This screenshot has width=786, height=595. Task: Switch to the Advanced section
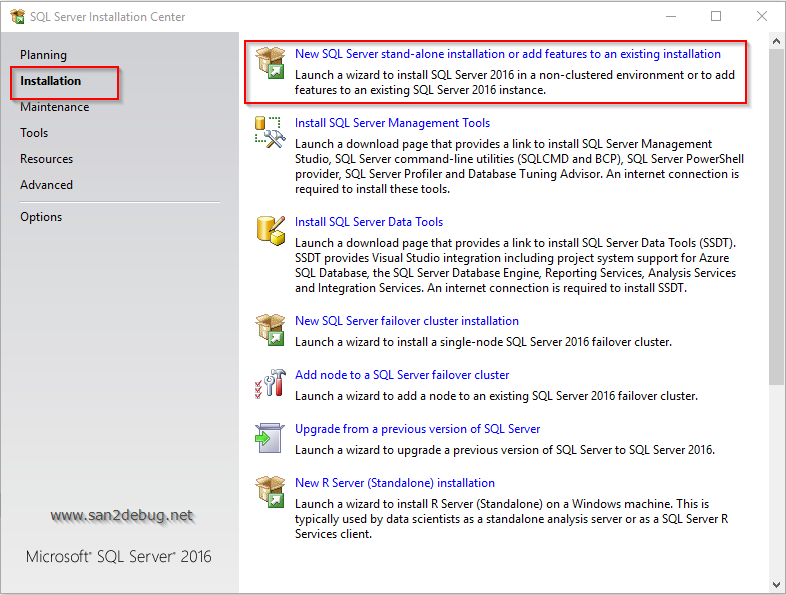pyautogui.click(x=47, y=185)
